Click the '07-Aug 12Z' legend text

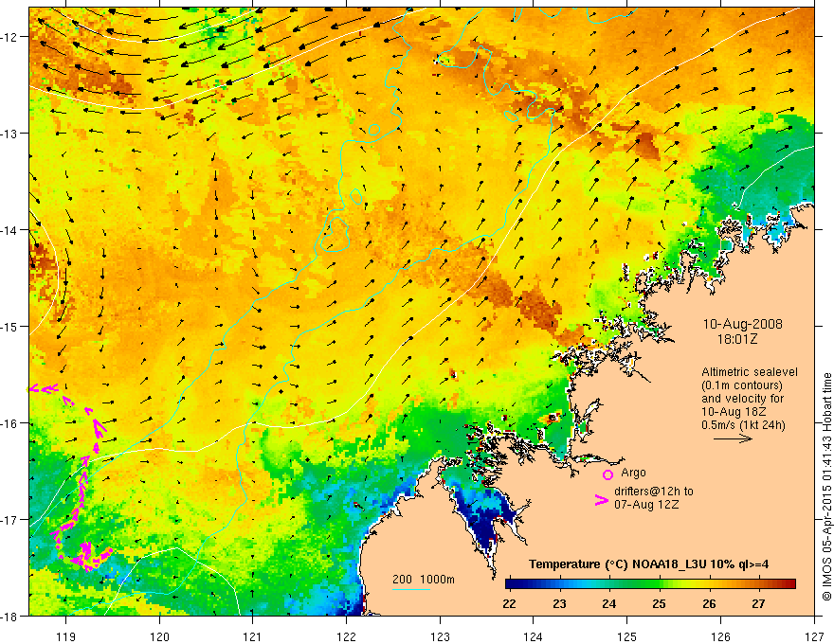tap(646, 505)
